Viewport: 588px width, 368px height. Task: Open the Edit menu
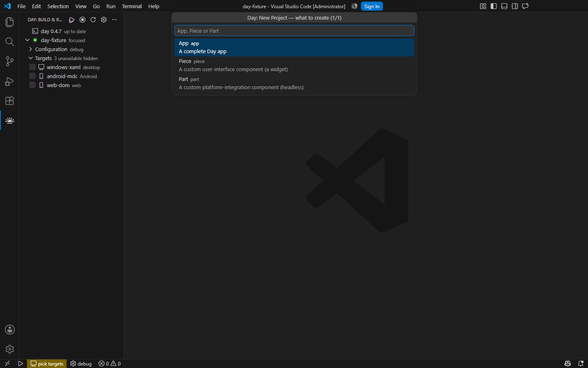coord(36,6)
